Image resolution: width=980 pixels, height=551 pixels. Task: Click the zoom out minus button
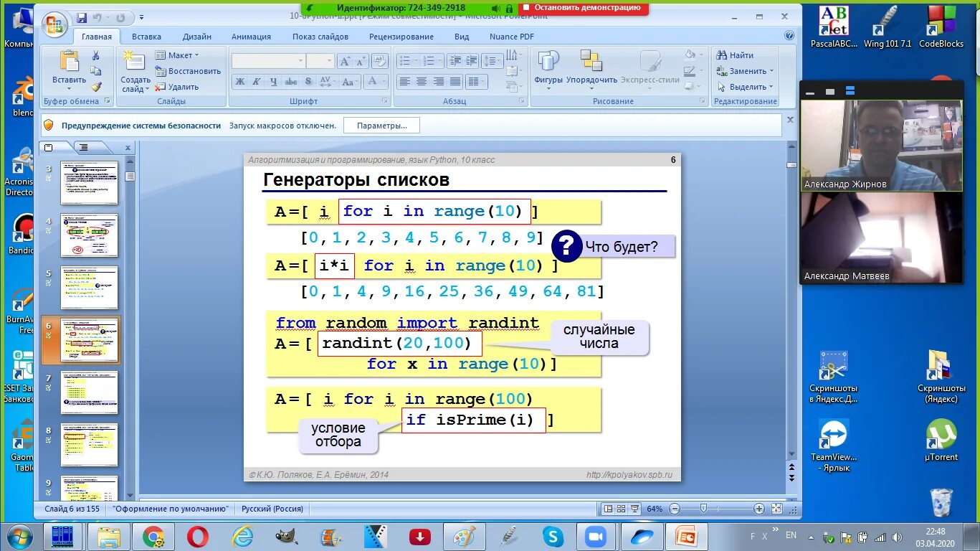click(x=674, y=509)
